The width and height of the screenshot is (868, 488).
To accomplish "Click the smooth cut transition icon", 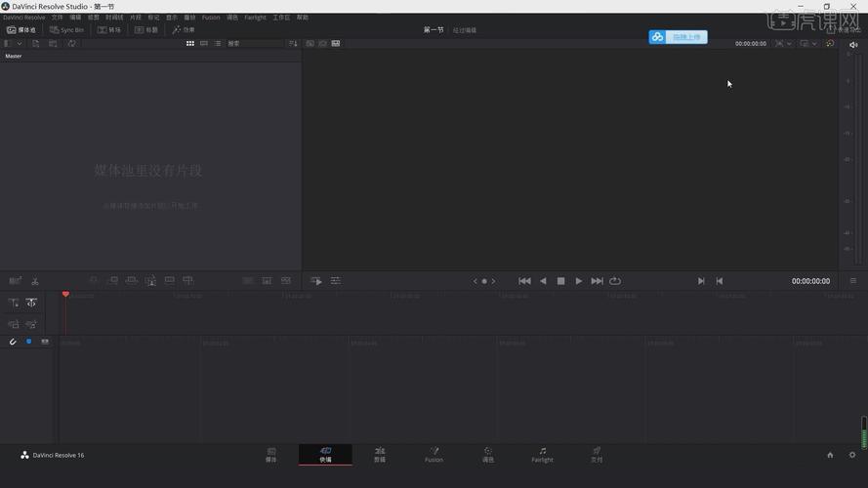I will point(286,281).
